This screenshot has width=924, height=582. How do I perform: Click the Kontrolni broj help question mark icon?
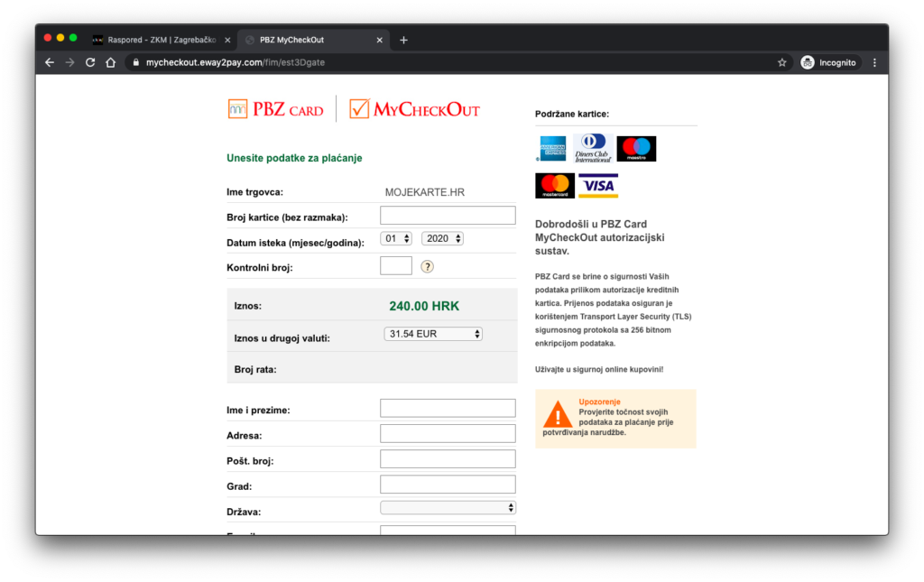coord(428,266)
